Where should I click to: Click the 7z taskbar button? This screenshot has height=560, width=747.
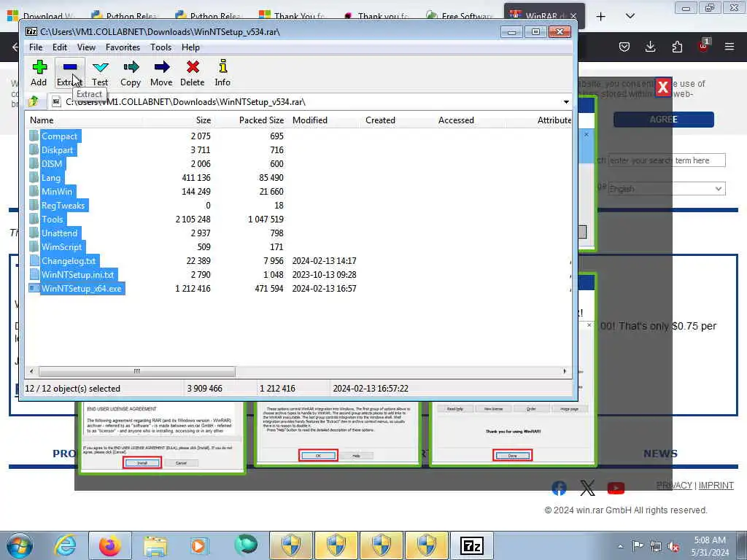click(472, 545)
